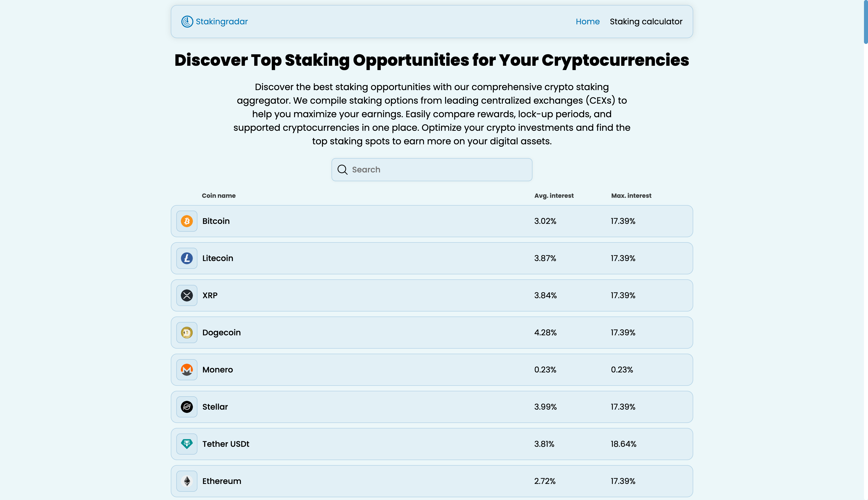The width and height of the screenshot is (868, 500).
Task: Click the Coin name column header
Action: point(219,196)
